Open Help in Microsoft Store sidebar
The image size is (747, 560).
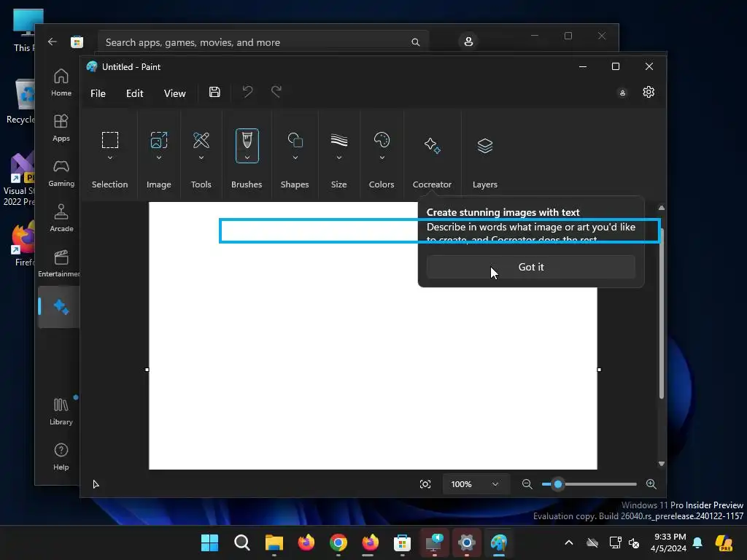point(61,456)
